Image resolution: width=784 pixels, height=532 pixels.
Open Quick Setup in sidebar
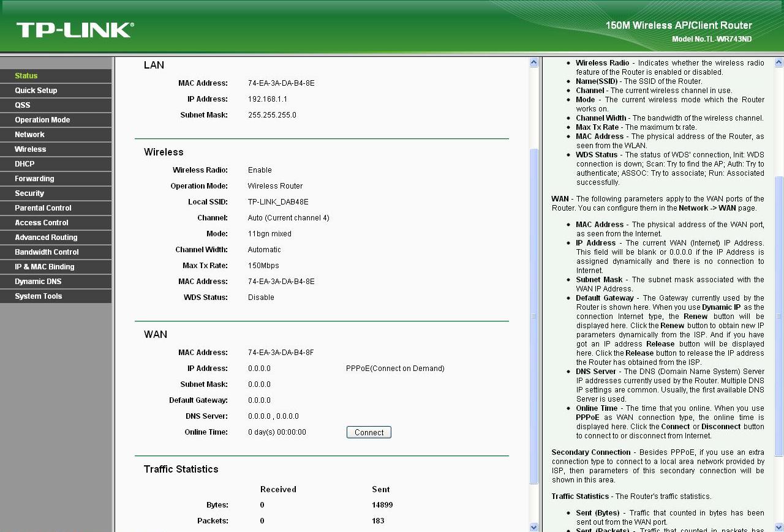coord(56,91)
